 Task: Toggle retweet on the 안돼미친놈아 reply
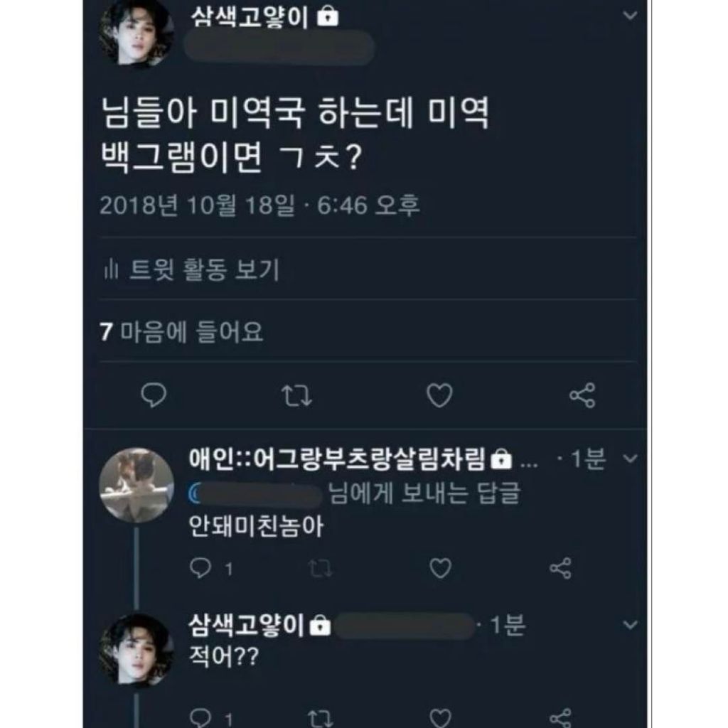(x=321, y=566)
